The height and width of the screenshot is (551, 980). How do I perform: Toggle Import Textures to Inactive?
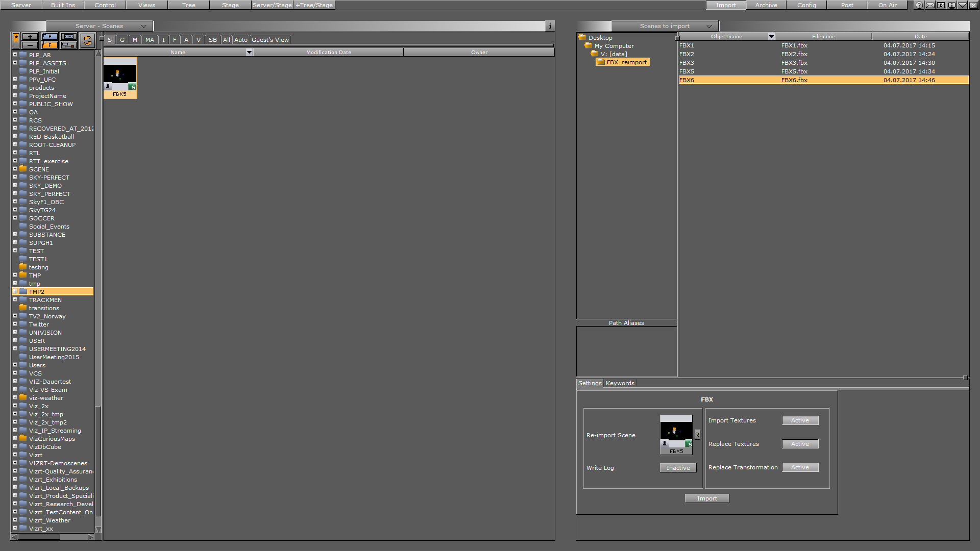[800, 420]
